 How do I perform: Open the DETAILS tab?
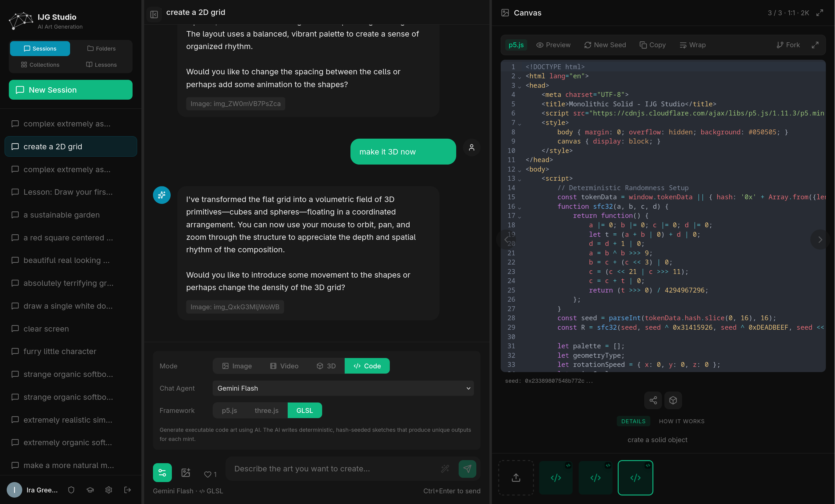(633, 421)
